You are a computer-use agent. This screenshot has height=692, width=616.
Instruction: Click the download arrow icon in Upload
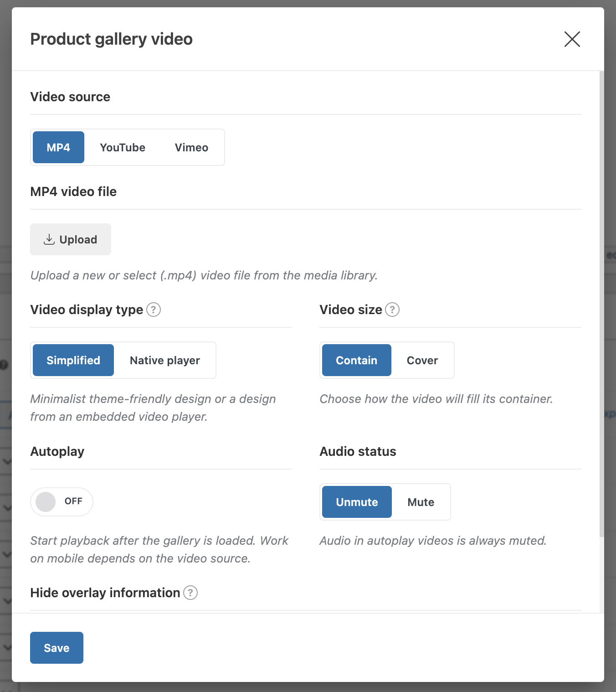[x=49, y=239]
